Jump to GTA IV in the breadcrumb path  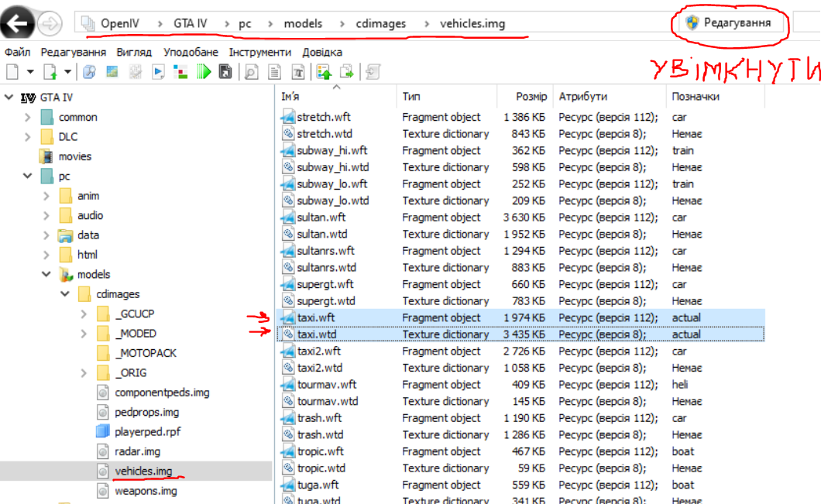191,23
